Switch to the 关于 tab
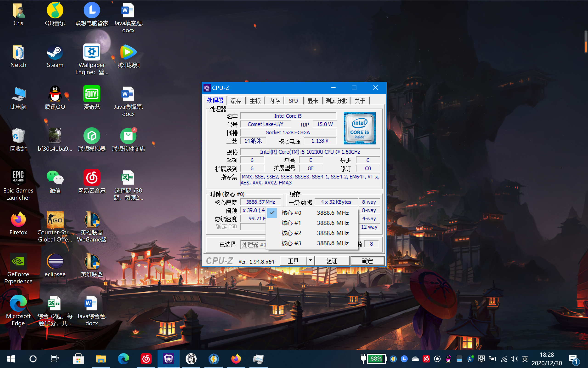588x368 pixels. click(360, 101)
